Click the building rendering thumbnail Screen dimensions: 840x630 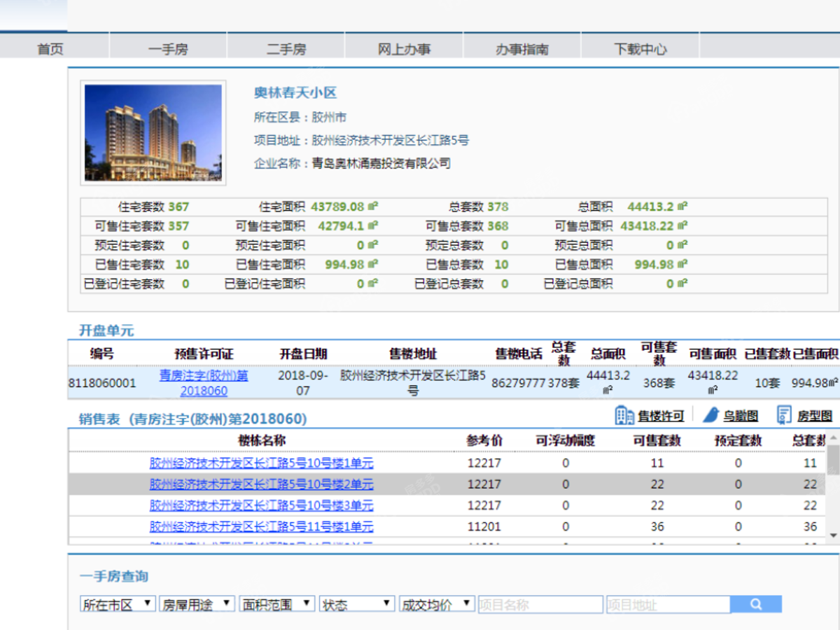153,133
